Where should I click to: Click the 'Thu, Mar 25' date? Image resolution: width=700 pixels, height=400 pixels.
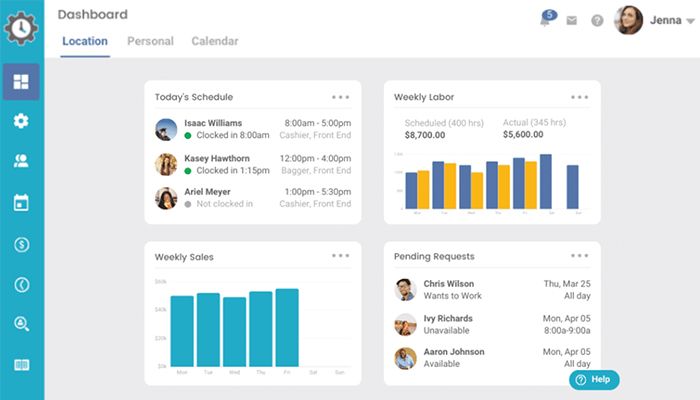(567, 283)
